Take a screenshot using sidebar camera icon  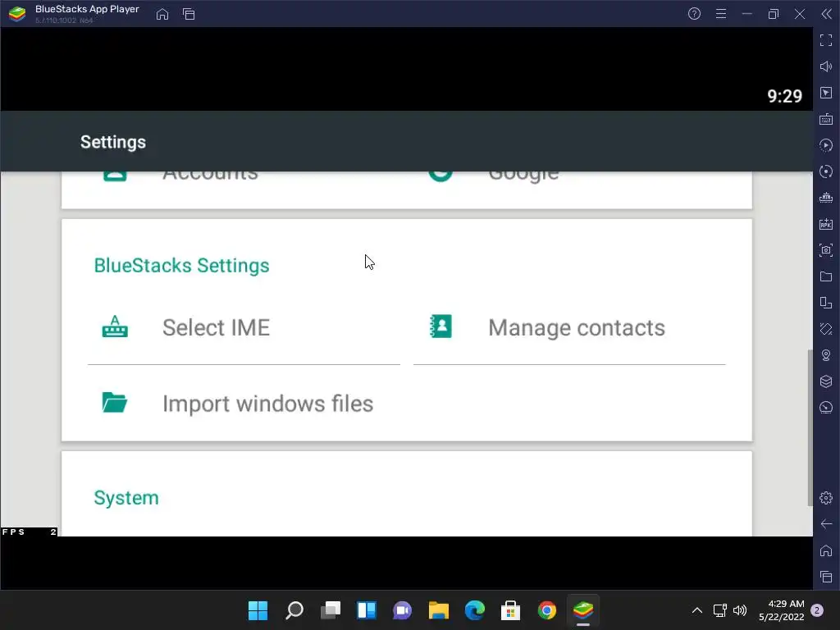point(826,250)
